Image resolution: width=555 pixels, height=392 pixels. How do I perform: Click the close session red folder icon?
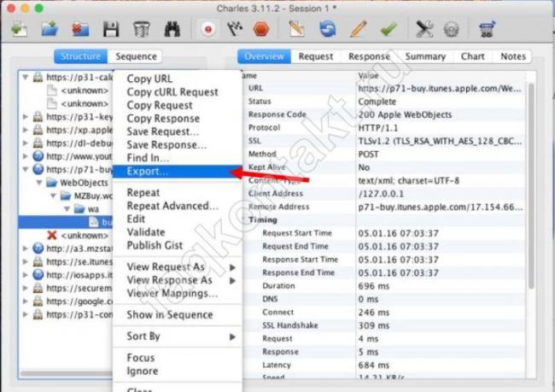coord(80,29)
